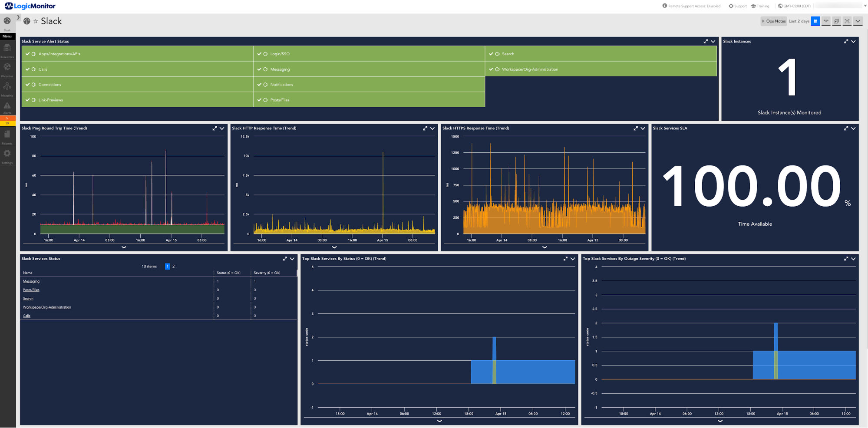Start dashboard slideshow icon
868x428 pixels.
tap(837, 21)
